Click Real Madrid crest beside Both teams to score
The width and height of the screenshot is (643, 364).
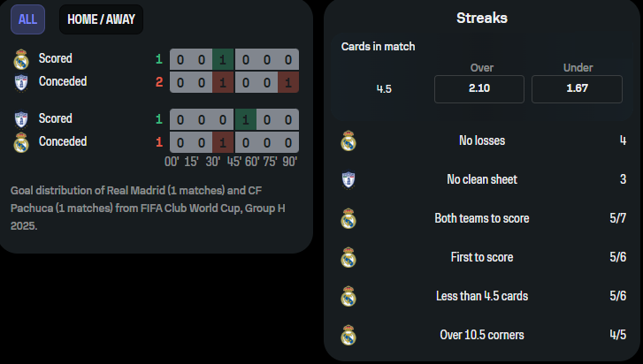[348, 218]
